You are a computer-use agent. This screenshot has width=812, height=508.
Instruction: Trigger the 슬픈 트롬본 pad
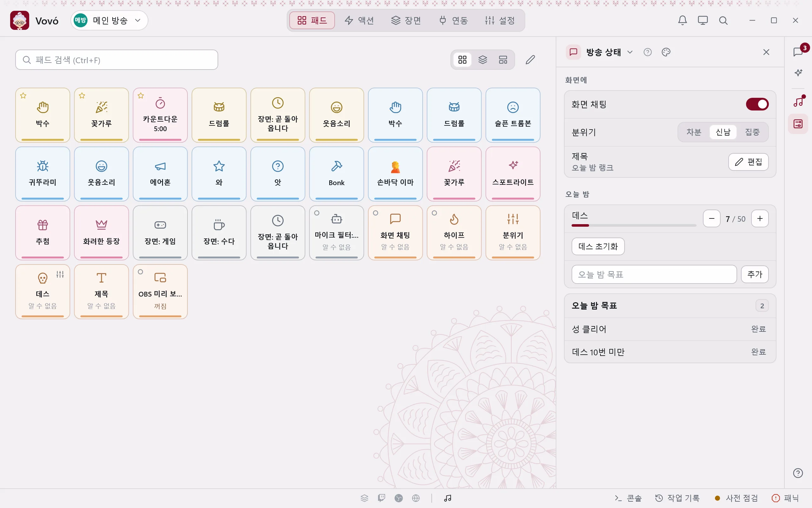pos(513,115)
